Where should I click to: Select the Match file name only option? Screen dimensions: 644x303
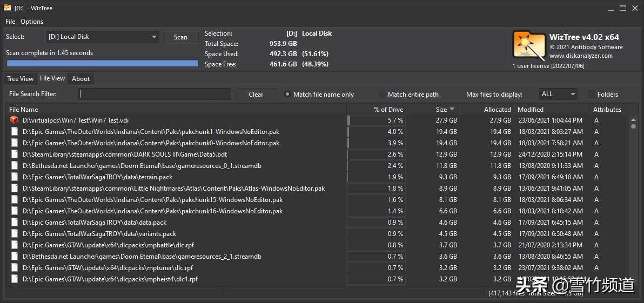pyautogui.click(x=288, y=95)
